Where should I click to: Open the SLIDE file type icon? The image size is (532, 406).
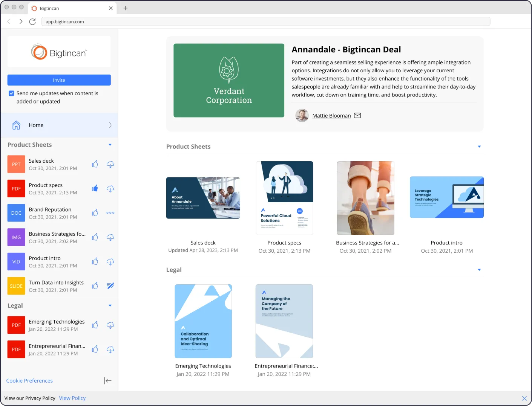16,286
